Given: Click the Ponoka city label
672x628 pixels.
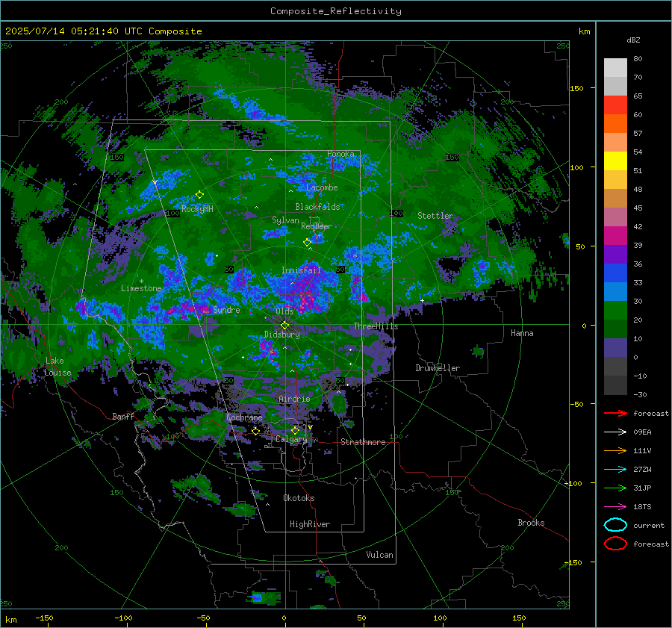Looking at the screenshot, I should click(340, 154).
